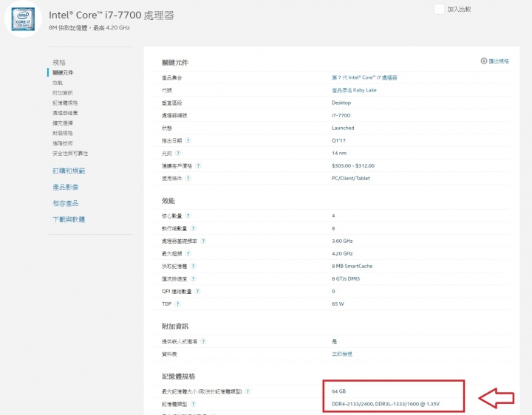The height and width of the screenshot is (415, 532).
Task: Open help icon beside 處理器基礎頻率
Action: point(203,241)
